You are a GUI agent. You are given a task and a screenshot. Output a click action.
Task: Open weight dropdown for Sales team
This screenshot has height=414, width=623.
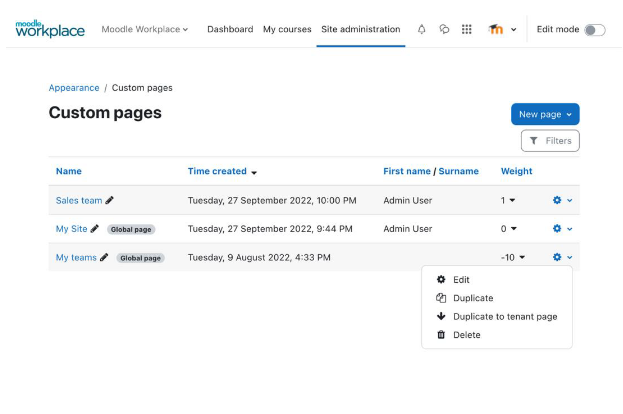pos(508,200)
